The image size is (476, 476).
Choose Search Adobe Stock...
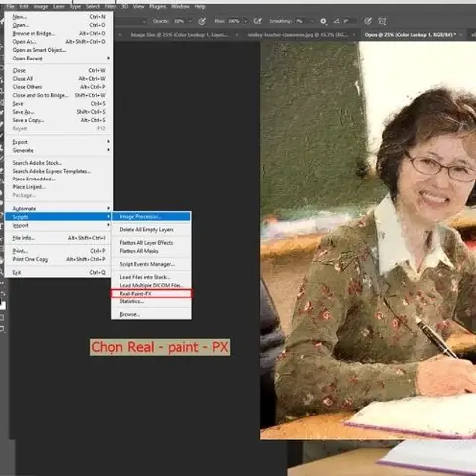[59, 163]
